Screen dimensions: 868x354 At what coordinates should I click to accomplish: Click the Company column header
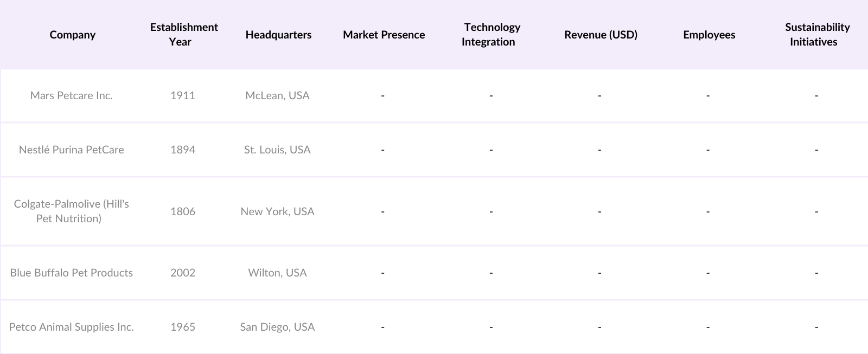click(72, 35)
